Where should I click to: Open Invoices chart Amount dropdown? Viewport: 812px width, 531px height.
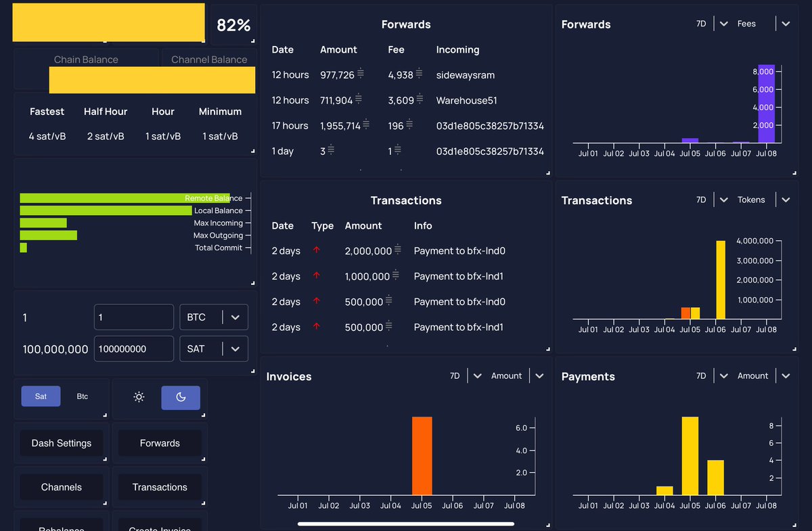tap(516, 375)
